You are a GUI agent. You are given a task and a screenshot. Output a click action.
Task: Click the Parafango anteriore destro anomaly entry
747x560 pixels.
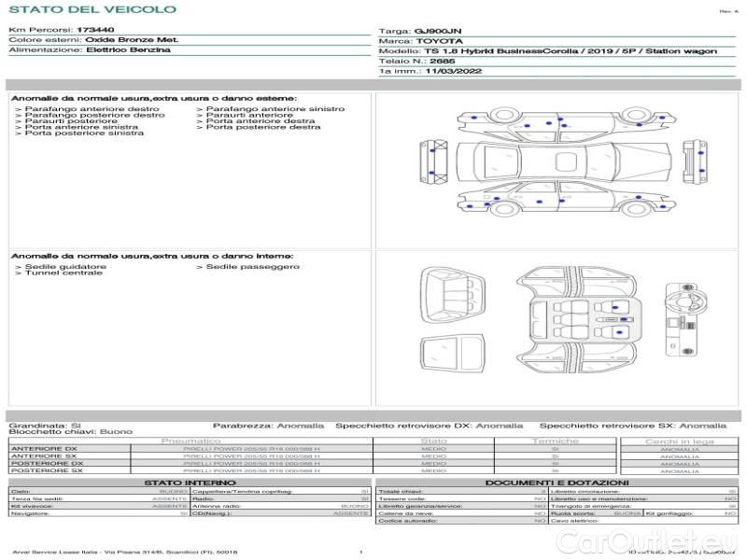92,109
